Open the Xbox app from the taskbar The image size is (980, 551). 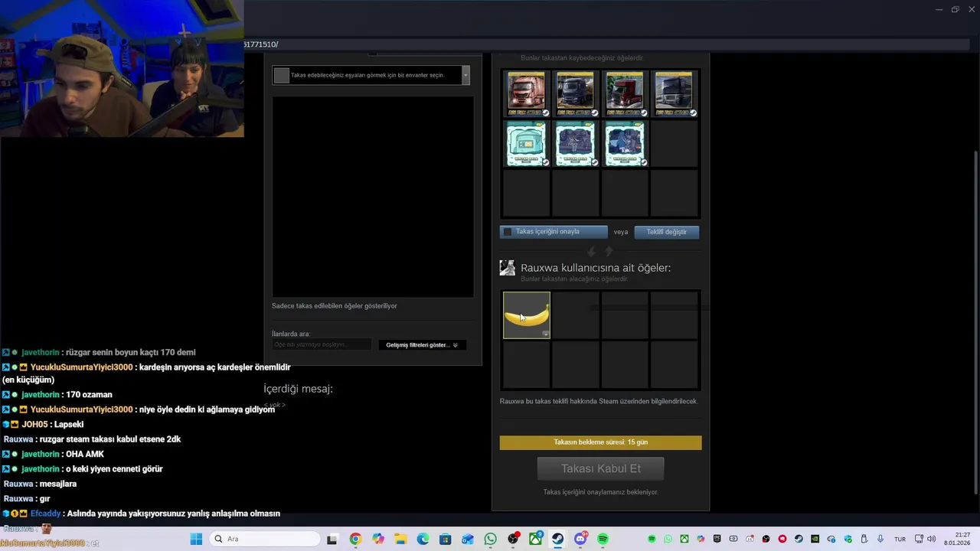535,539
